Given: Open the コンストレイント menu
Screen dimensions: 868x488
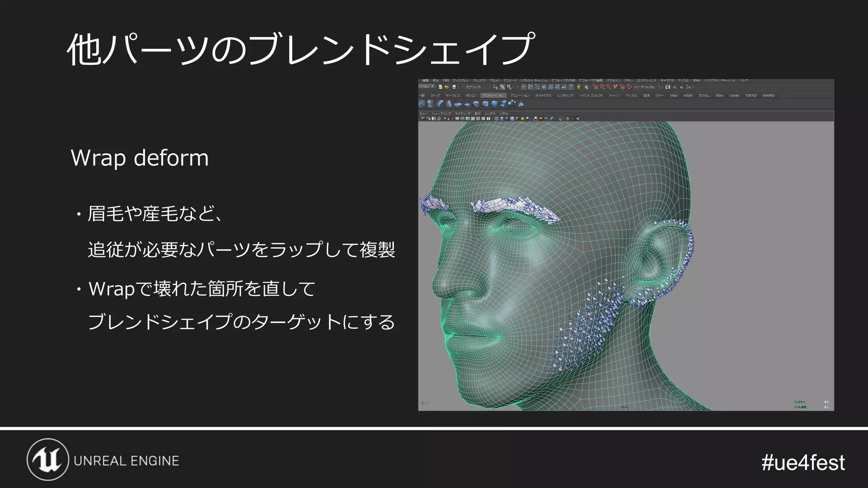Looking at the screenshot, I should tap(646, 80).
